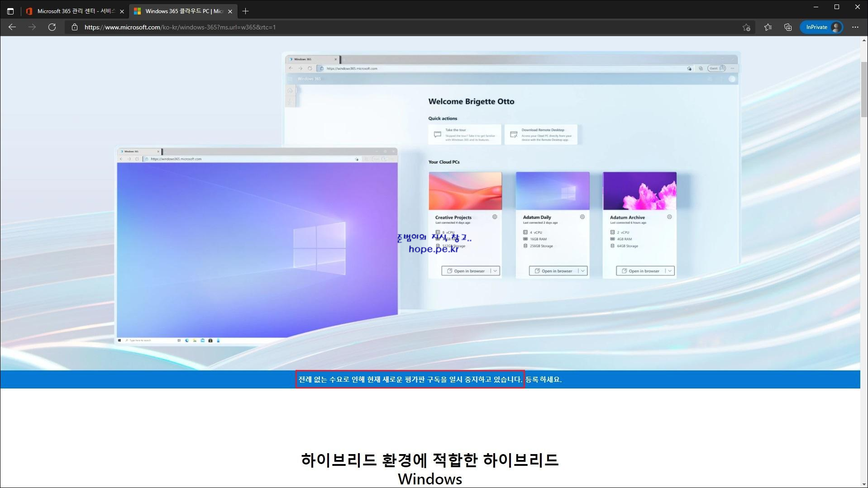Click the page vertical scrollbar thumb
Image resolution: width=868 pixels, height=488 pixels.
tap(864, 90)
